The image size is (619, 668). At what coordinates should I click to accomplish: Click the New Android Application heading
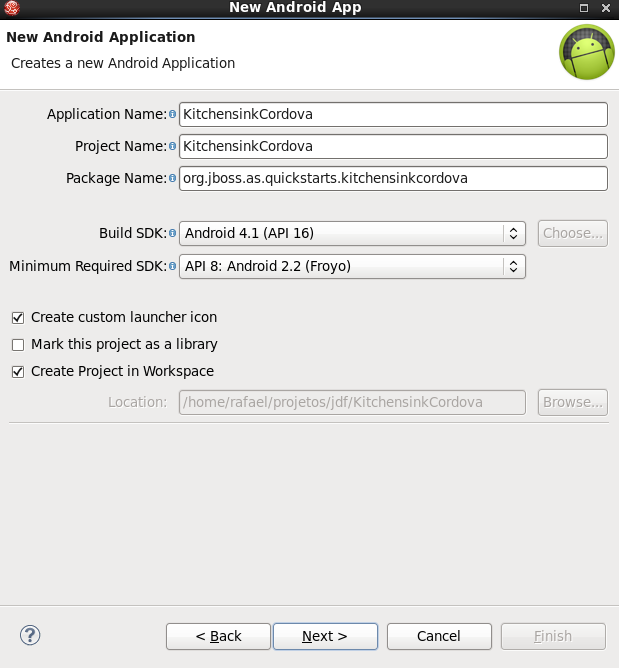pos(101,37)
